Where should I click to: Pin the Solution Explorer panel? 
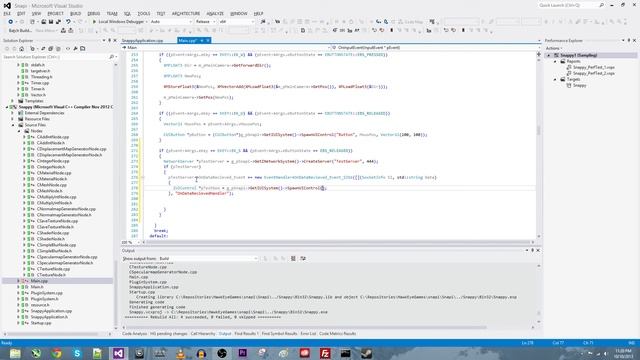[109, 40]
